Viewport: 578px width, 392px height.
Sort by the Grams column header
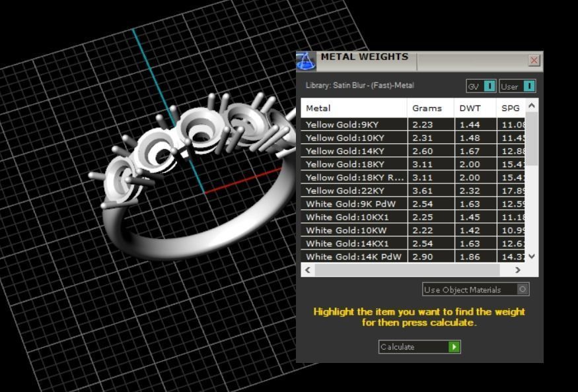click(x=431, y=108)
